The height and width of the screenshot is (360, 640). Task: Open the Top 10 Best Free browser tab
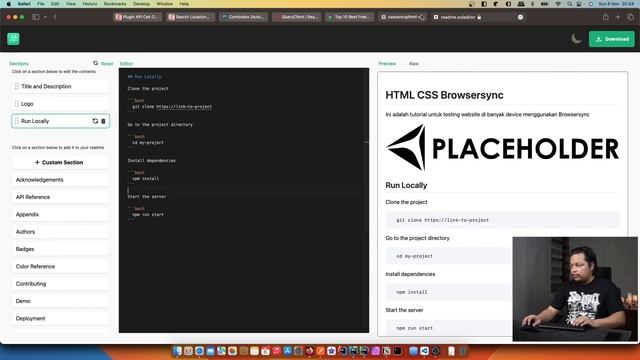pos(349,17)
